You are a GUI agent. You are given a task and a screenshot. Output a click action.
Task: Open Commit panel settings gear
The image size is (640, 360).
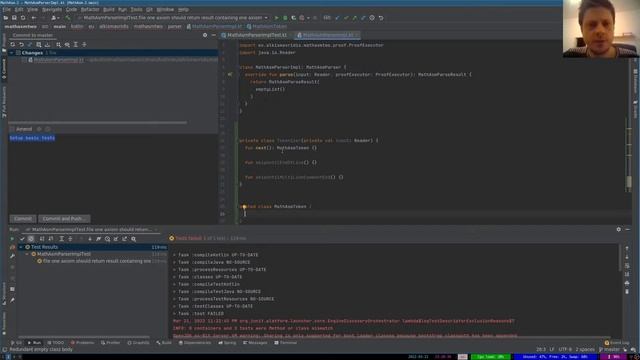click(x=205, y=36)
